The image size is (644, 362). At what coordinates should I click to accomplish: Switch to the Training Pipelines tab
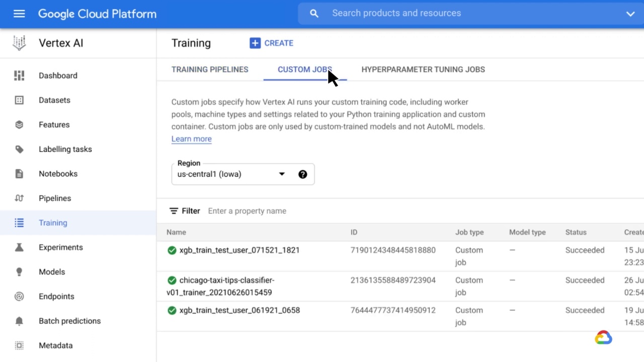210,69
